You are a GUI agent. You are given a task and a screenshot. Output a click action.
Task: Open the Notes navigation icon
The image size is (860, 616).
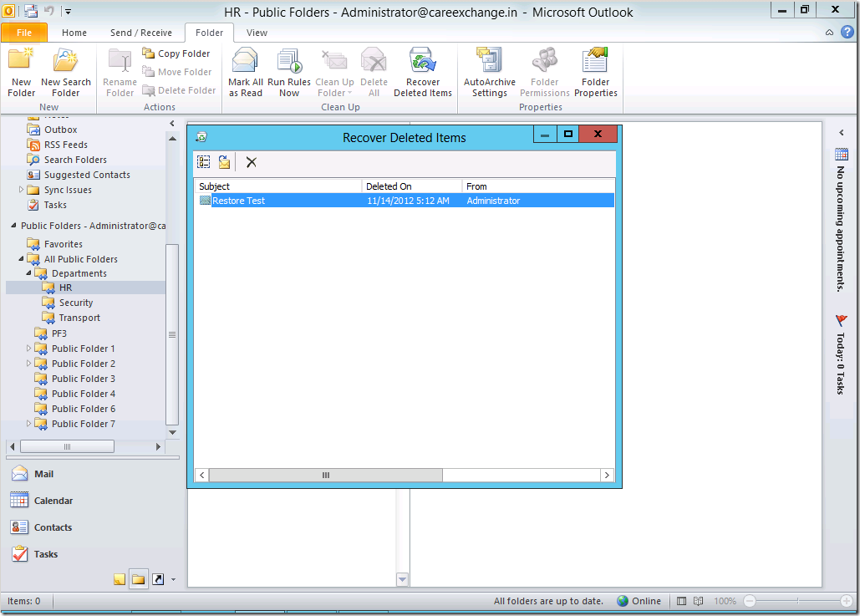[x=119, y=579]
